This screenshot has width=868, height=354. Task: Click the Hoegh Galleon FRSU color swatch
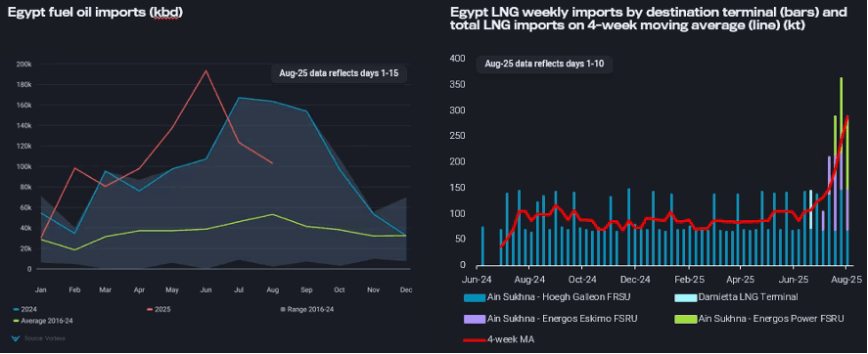click(475, 297)
